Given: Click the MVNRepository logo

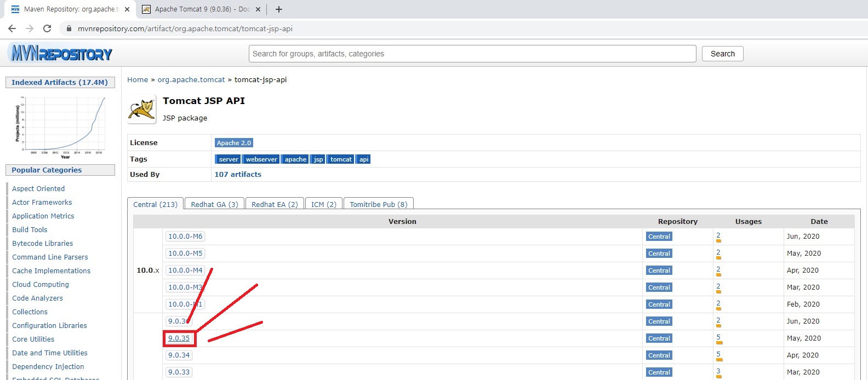Looking at the screenshot, I should point(61,53).
